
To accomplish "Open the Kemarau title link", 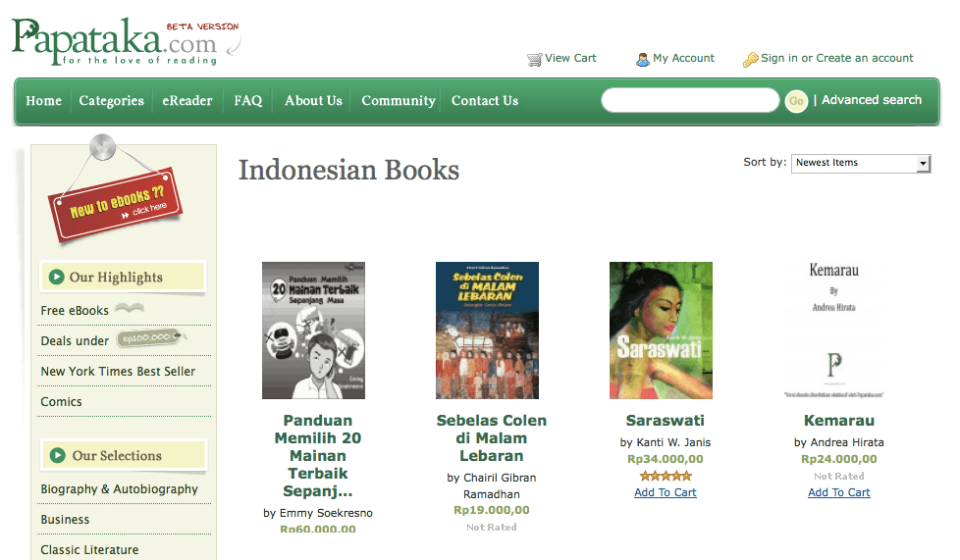I will pyautogui.click(x=839, y=421).
